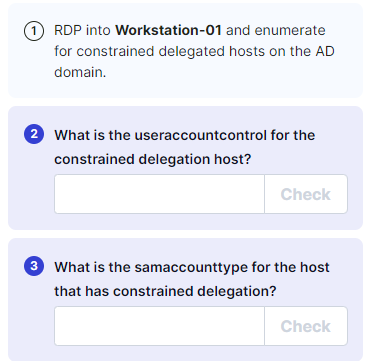373x361 pixels.
Task: Click the bold Workstation-01 text
Action: coord(168,30)
